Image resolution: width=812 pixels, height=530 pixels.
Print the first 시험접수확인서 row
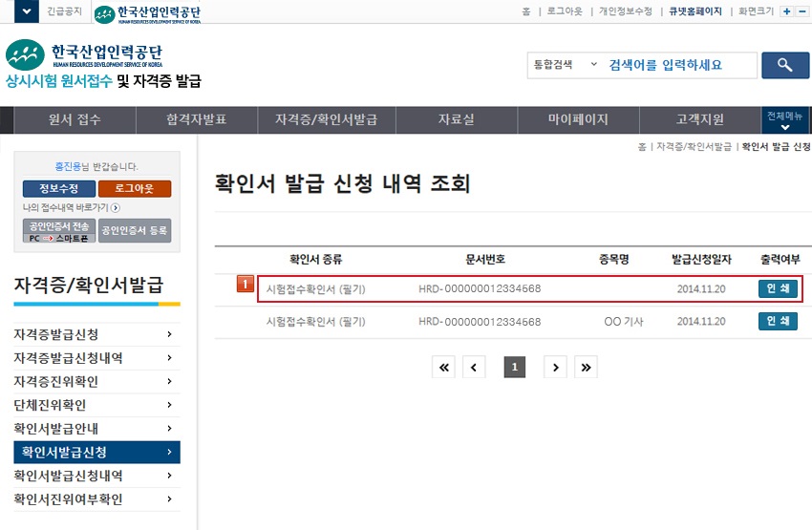(x=778, y=289)
